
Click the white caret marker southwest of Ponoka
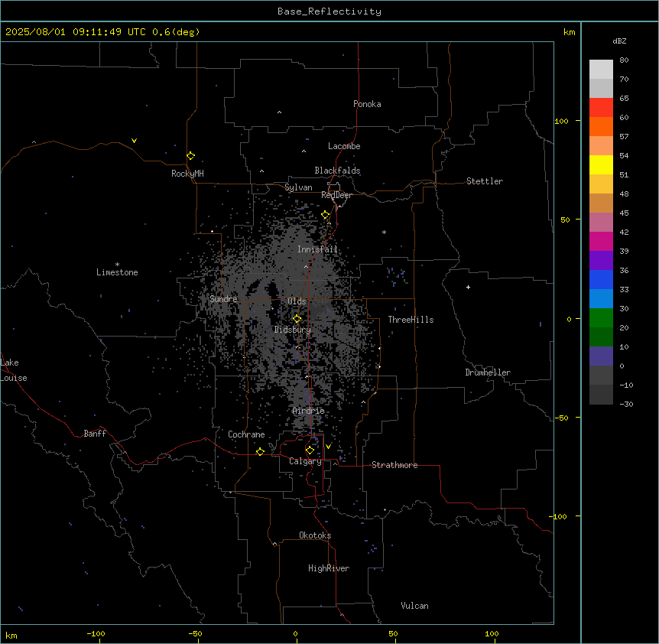[280, 112]
